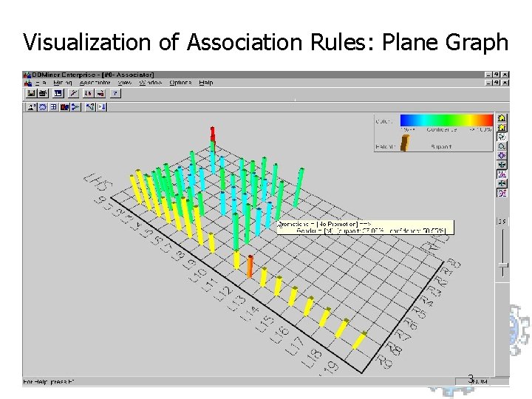Screen dimensions: 532x399
Task: Click the L14 axis label
Action: pos(249,314)
